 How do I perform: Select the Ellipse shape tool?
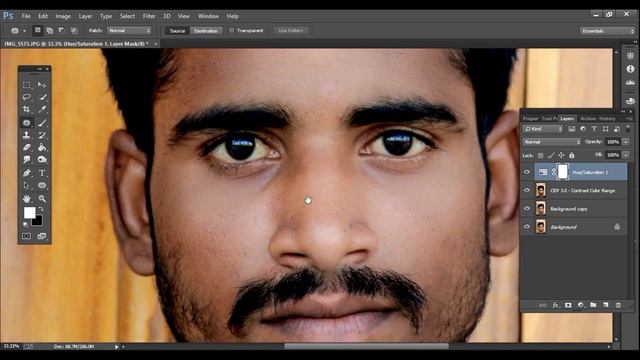click(x=42, y=185)
